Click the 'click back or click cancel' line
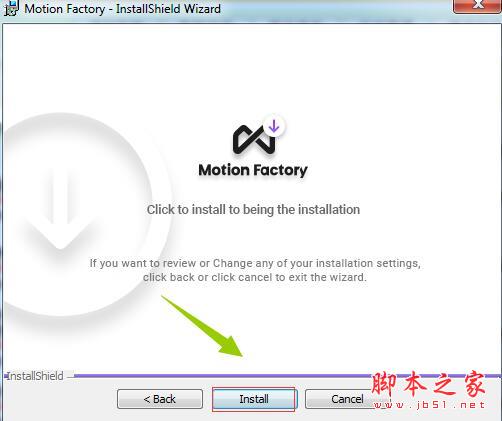 (x=255, y=277)
